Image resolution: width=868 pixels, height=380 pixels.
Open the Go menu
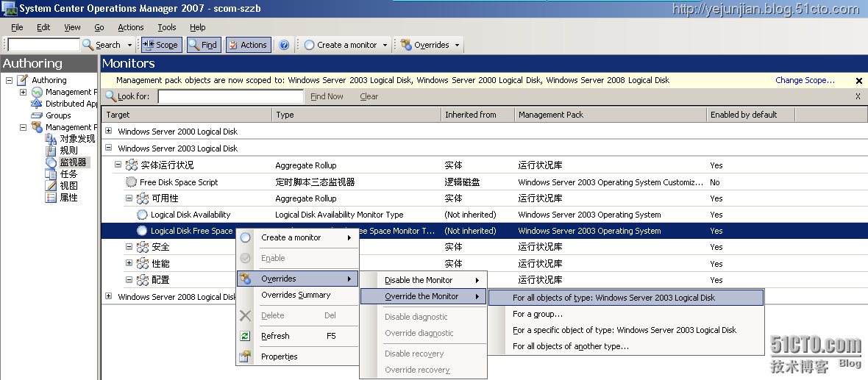(x=99, y=27)
